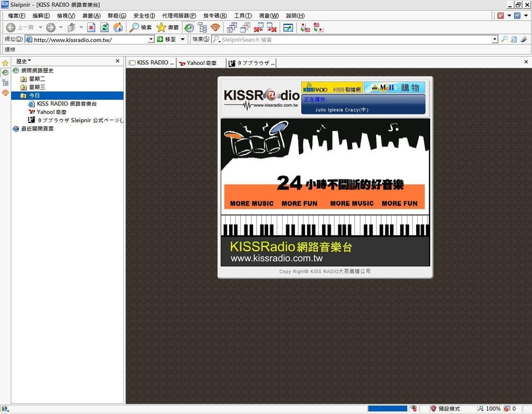Switch to the KISS RADIO tab
This screenshot has height=414, width=532.
pos(151,63)
